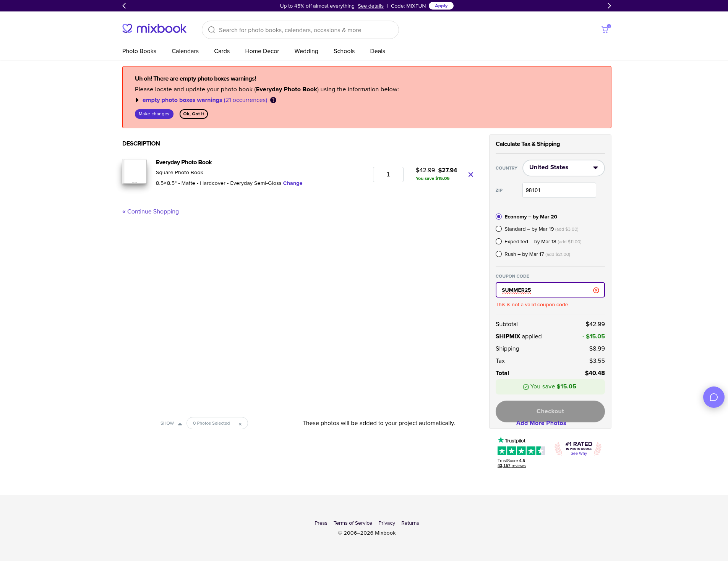Click the Make changes button
The image size is (728, 561).
154,114
